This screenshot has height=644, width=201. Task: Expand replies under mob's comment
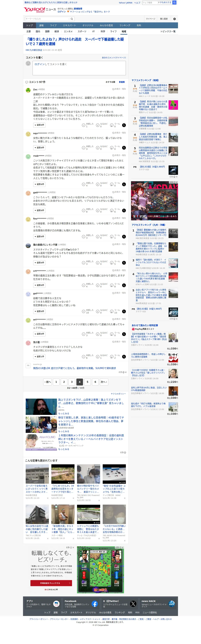[39, 184]
